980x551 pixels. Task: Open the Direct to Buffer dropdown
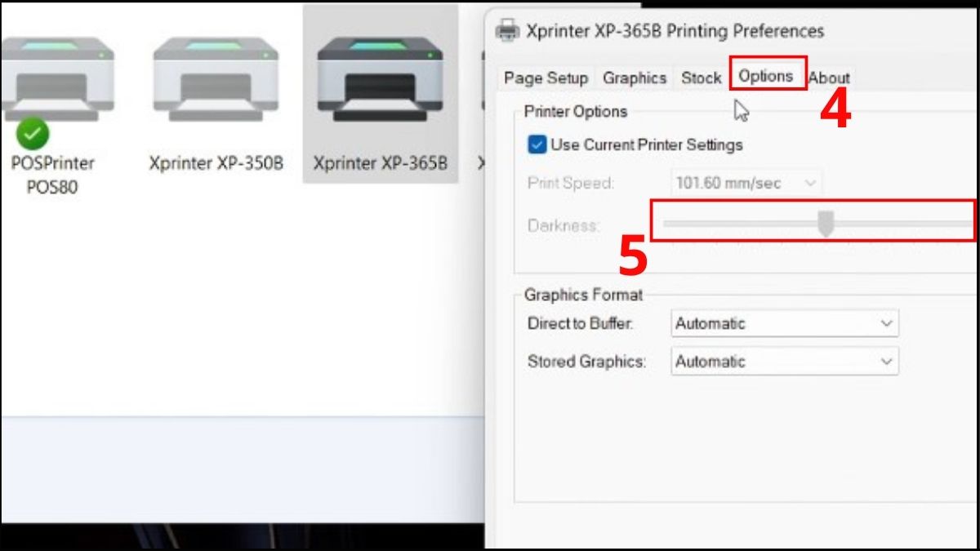click(x=784, y=323)
